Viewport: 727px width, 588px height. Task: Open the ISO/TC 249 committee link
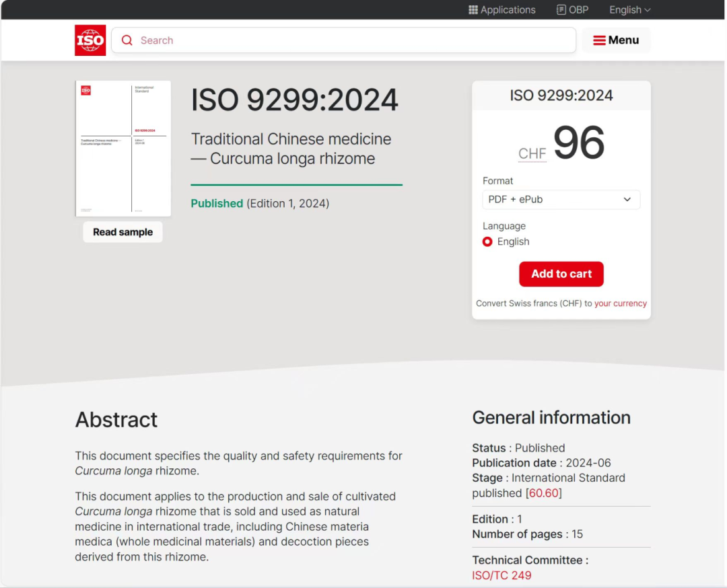coord(501,575)
